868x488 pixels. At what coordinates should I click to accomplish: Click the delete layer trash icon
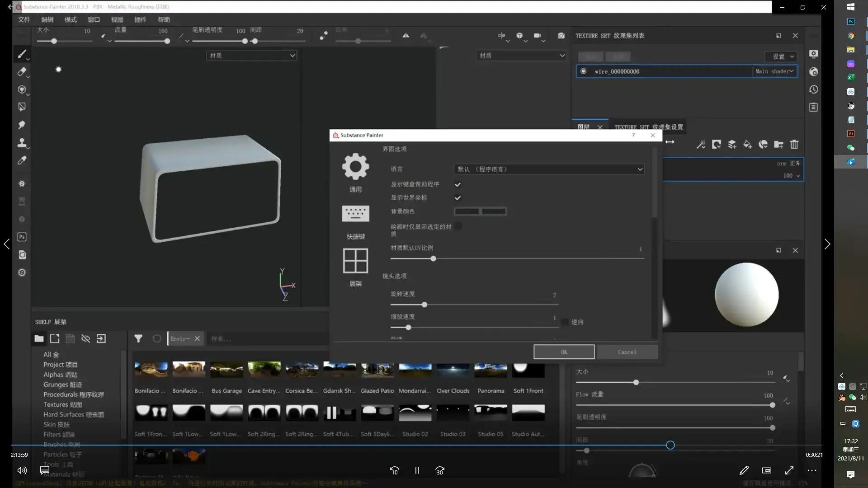pos(794,145)
